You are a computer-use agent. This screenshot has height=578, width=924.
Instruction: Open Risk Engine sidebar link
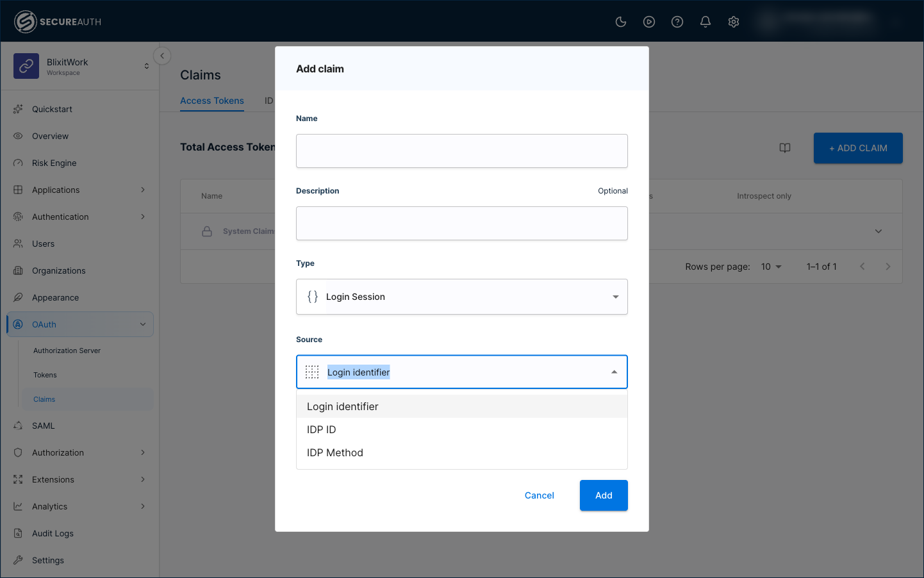[x=54, y=163]
